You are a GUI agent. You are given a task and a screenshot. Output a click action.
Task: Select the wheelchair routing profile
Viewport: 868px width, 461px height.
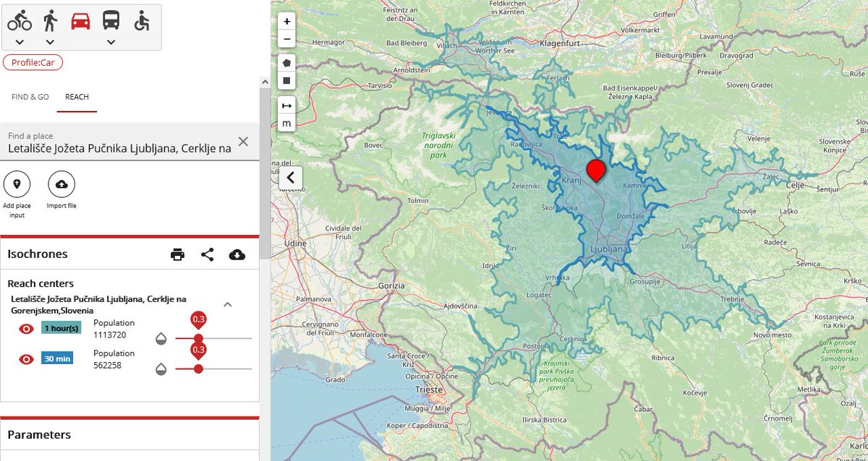point(142,20)
